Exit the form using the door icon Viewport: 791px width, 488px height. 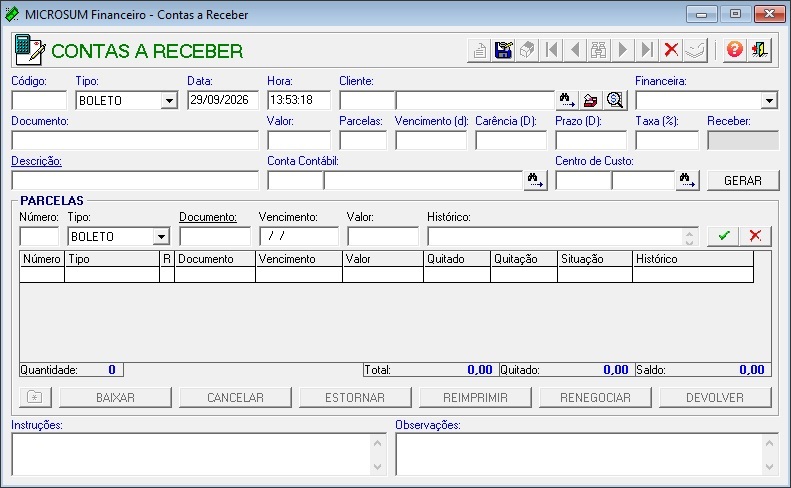coord(759,50)
